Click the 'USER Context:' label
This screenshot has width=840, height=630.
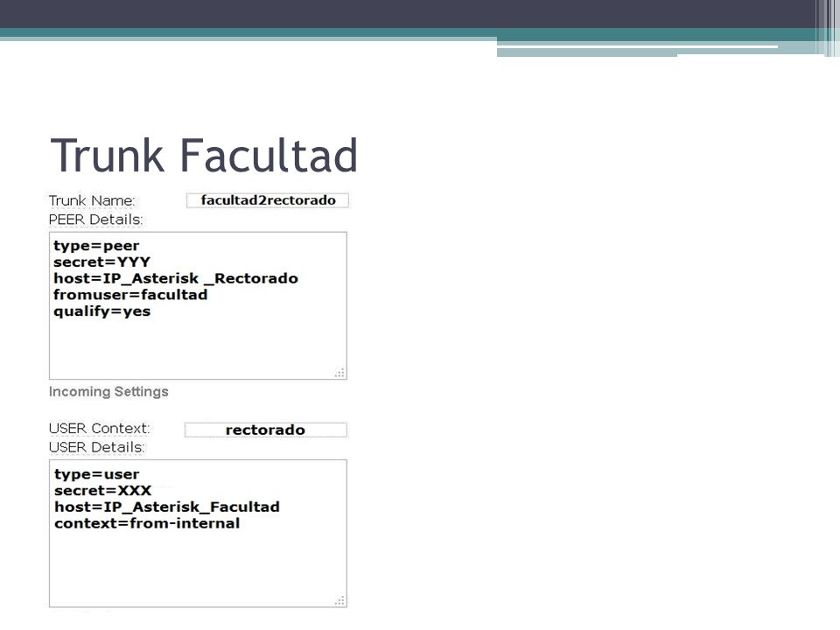100,429
